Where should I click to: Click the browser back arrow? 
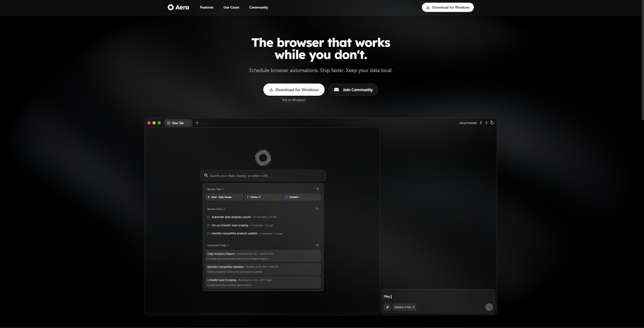pyautogui.click(x=481, y=123)
